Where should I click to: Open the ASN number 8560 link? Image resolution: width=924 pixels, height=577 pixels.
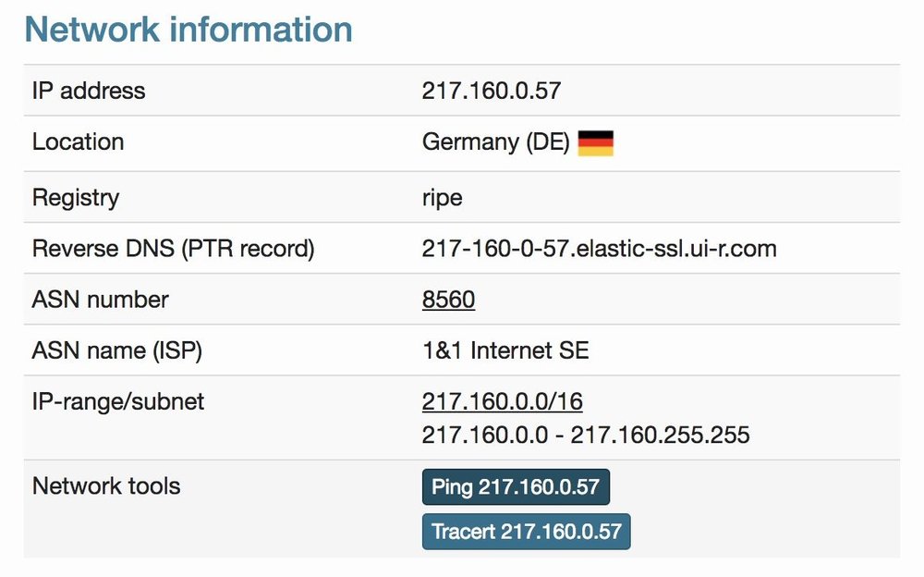(x=448, y=300)
